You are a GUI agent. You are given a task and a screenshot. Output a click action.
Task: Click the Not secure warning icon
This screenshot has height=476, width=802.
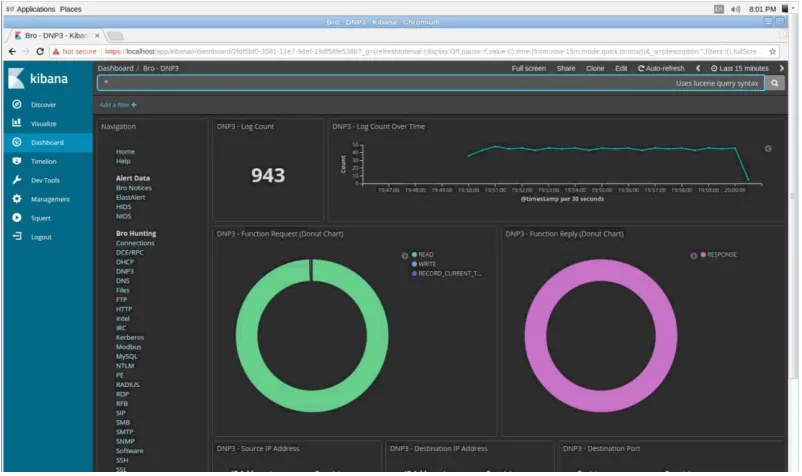click(56, 52)
